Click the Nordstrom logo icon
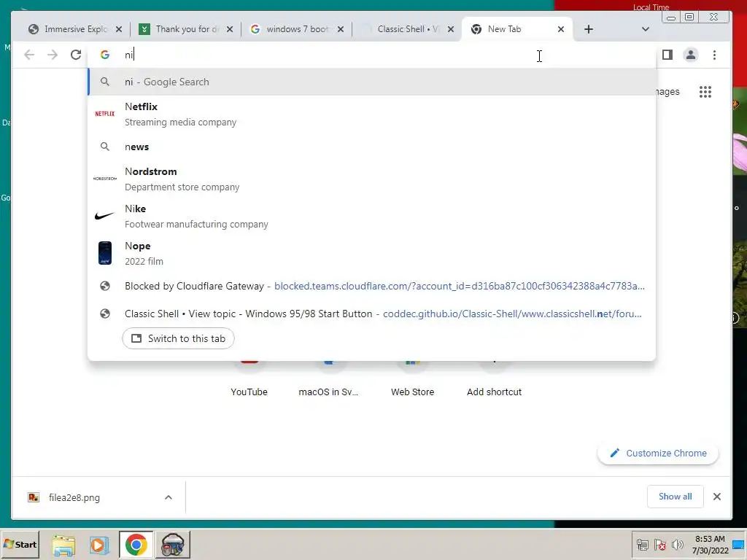 pyautogui.click(x=105, y=179)
